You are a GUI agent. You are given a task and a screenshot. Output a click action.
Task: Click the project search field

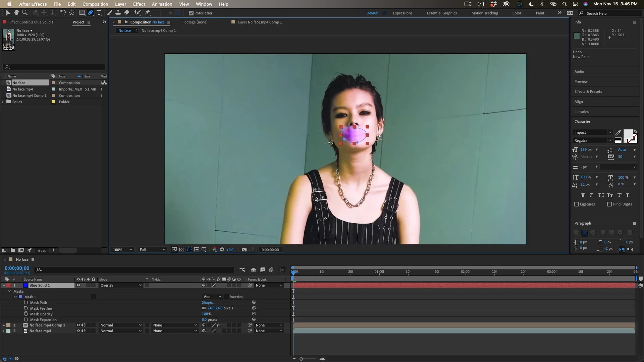coord(55,67)
